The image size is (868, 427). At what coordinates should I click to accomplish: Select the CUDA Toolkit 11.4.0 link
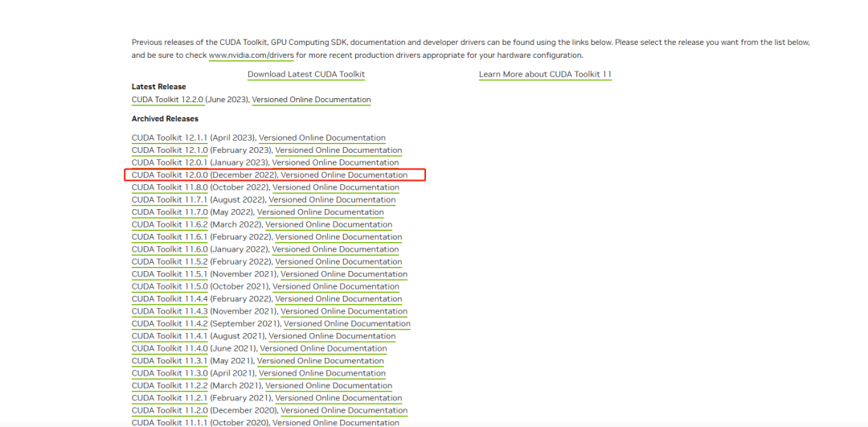tap(170, 348)
